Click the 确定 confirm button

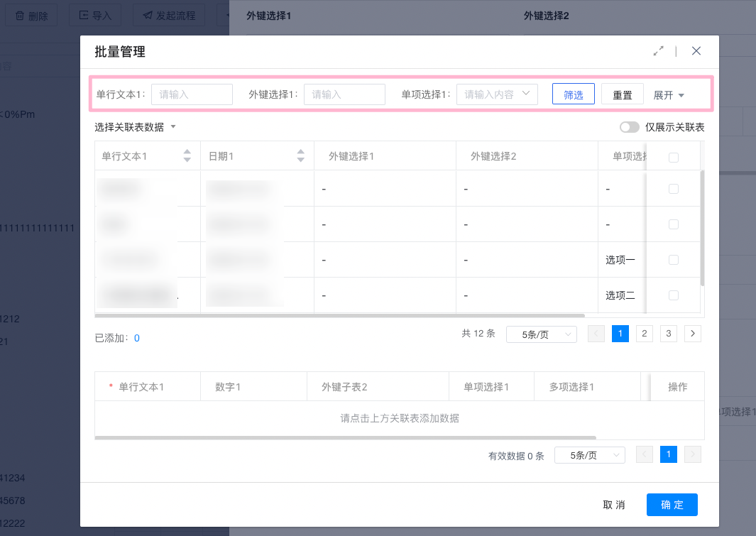[672, 505]
